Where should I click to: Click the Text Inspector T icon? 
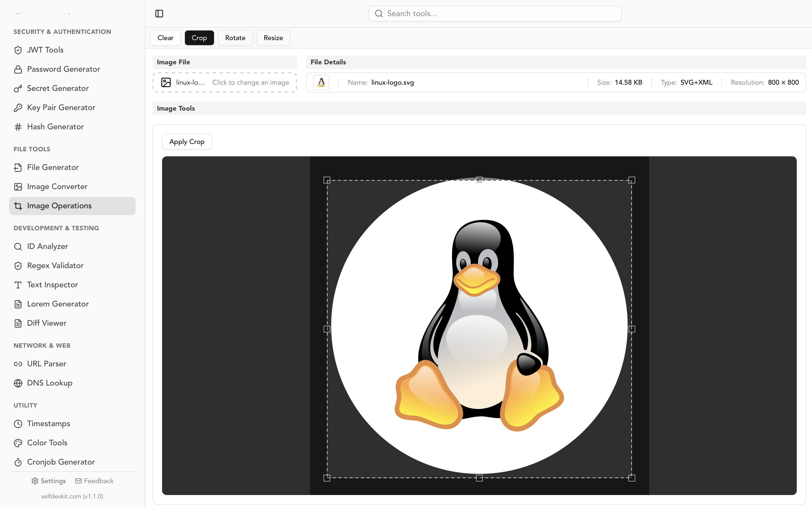[18, 285]
